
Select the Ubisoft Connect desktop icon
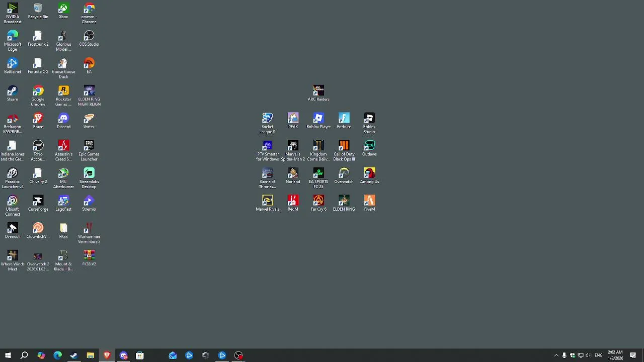point(13,206)
